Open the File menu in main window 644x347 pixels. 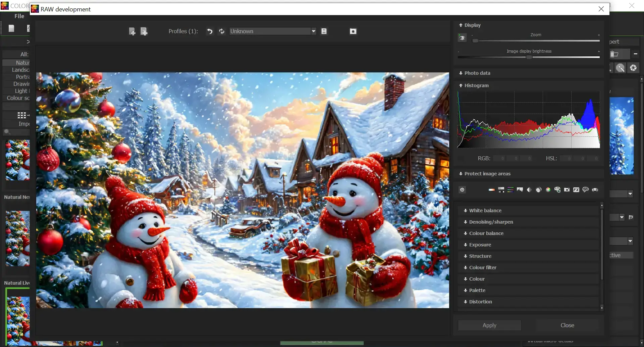click(19, 16)
